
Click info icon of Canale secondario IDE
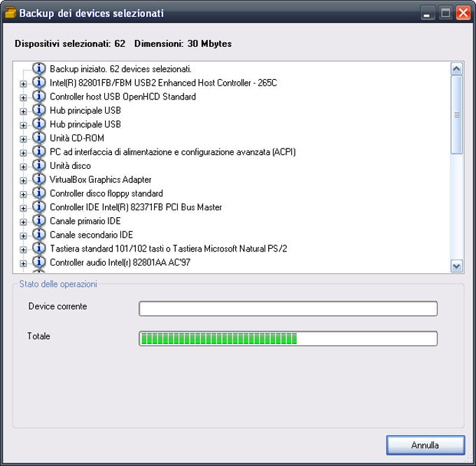pos(39,234)
